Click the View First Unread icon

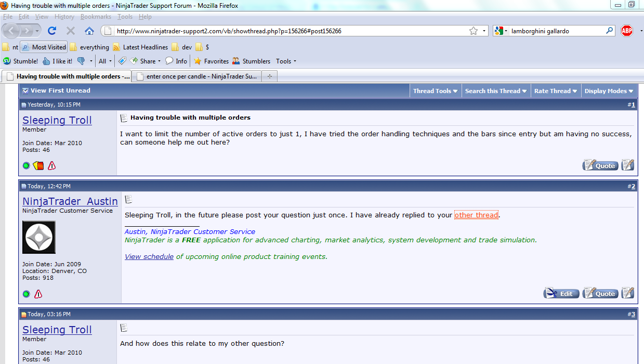pos(25,90)
